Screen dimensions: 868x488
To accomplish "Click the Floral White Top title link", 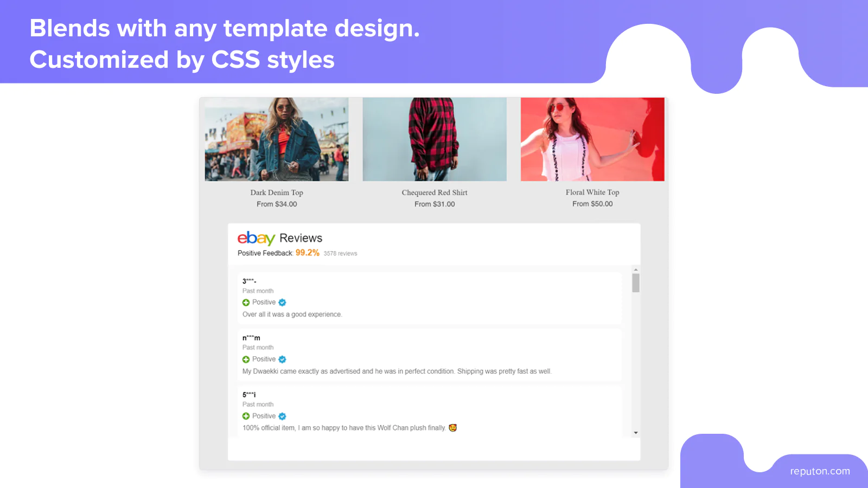I will point(592,192).
